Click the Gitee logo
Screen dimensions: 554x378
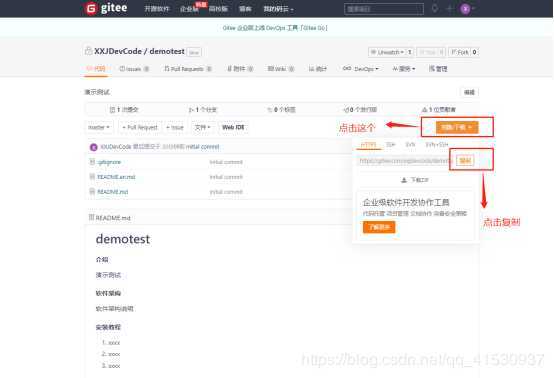click(x=106, y=8)
